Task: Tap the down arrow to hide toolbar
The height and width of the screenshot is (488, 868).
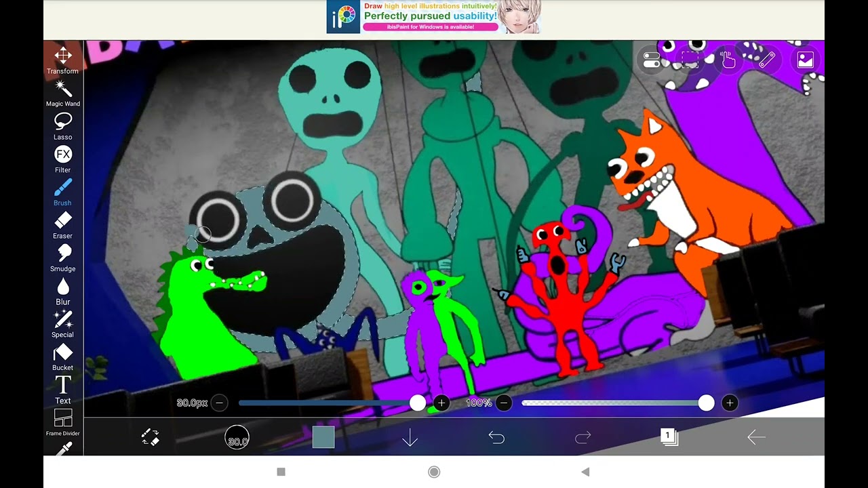Action: (x=410, y=438)
